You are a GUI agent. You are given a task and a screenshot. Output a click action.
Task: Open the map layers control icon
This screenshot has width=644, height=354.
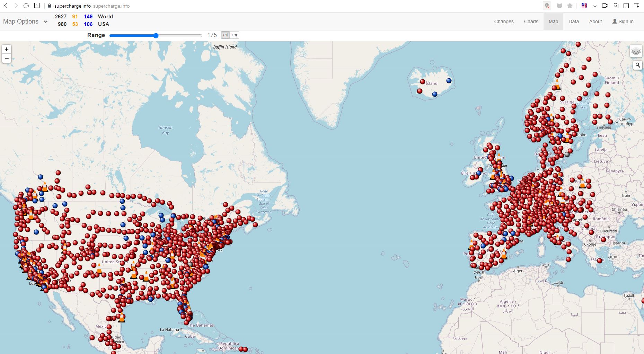pyautogui.click(x=636, y=52)
